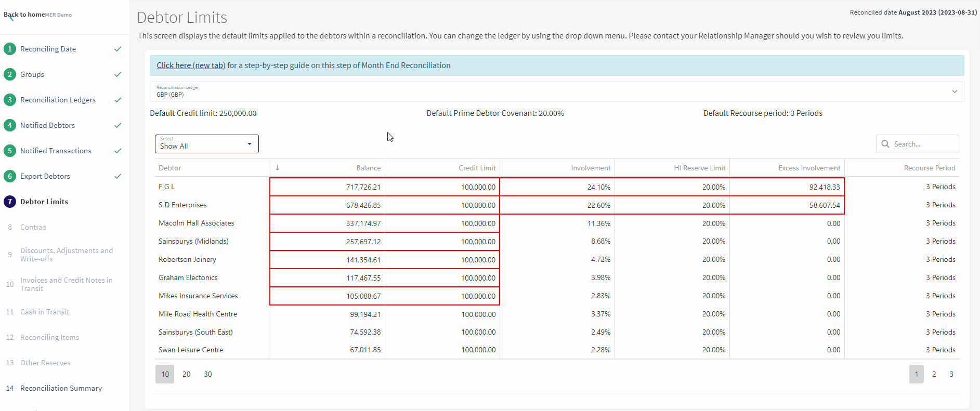Viewport: 980px width, 411px height.
Task: Go to results page 3
Action: 951,374
